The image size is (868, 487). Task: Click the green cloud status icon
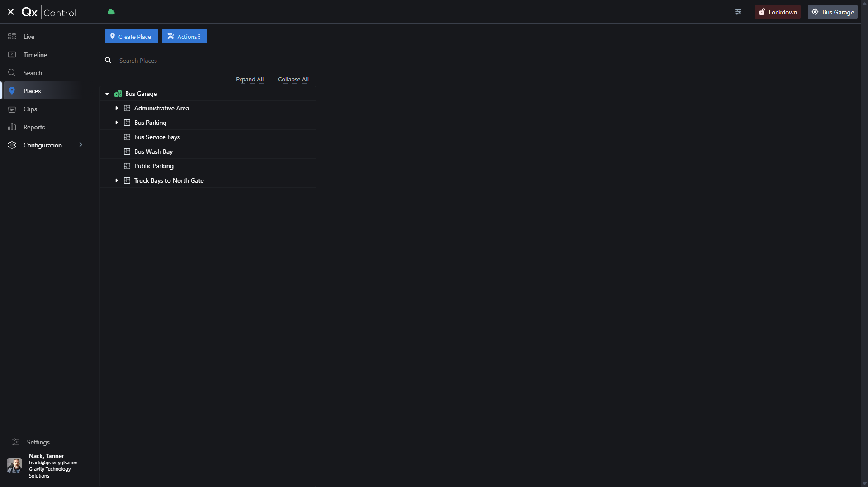point(111,12)
